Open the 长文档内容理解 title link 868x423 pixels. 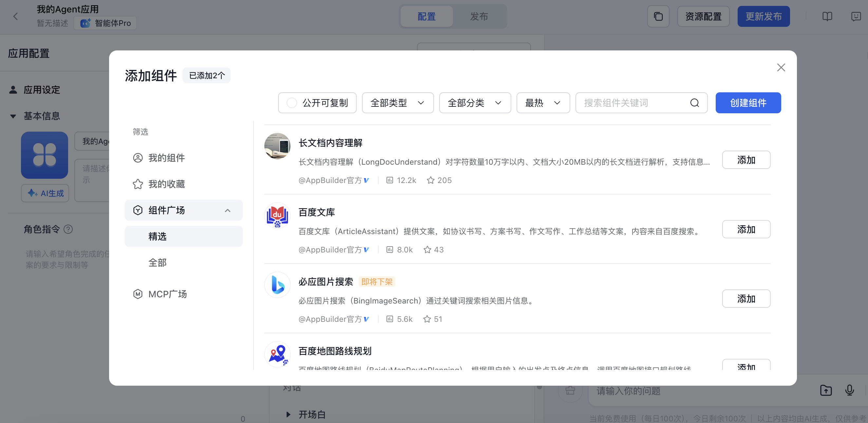(330, 143)
